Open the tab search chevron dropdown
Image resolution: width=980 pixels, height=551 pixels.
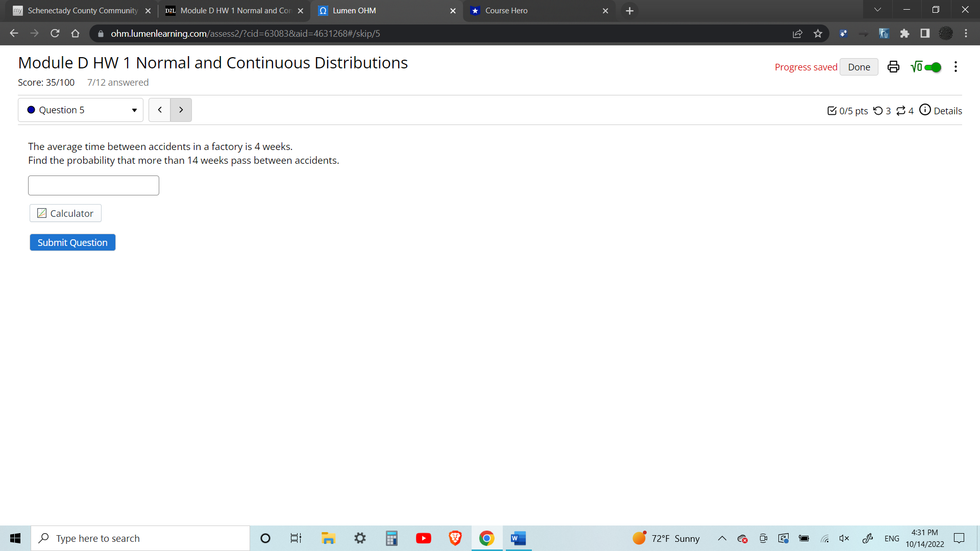coord(877,10)
